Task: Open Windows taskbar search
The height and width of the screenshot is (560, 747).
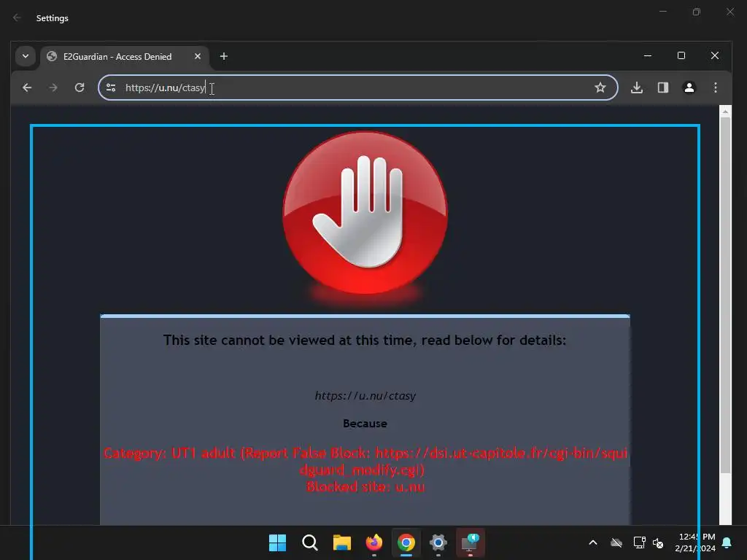Action: point(309,542)
